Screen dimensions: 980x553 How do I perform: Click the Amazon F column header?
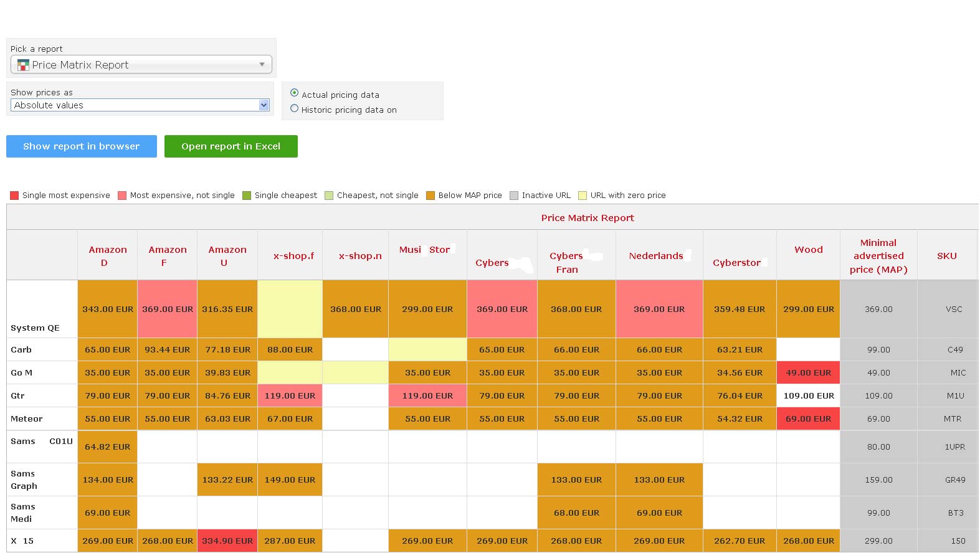click(x=167, y=255)
